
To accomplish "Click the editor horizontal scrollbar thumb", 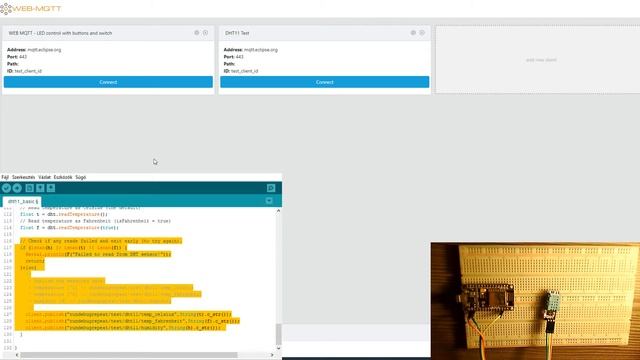I will coord(129,355).
